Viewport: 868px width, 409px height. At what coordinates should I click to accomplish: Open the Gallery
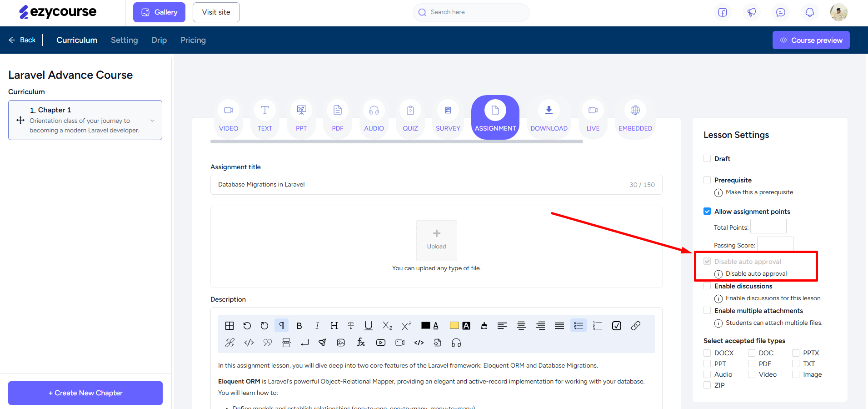[159, 12]
